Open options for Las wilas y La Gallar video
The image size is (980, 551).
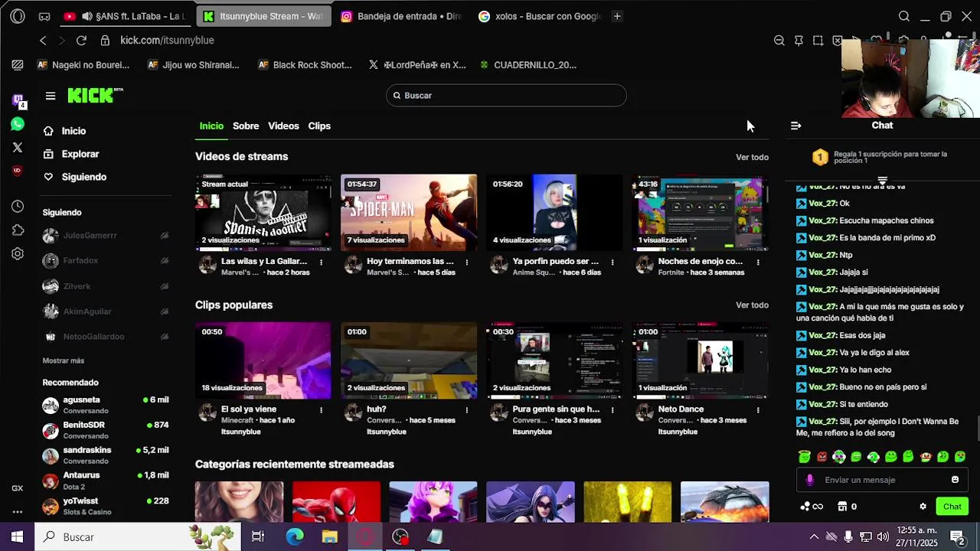321,262
